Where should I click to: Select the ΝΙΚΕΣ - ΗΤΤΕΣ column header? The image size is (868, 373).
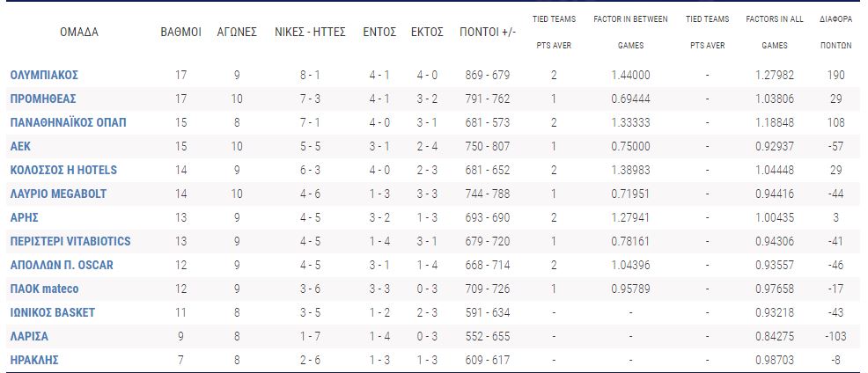pyautogui.click(x=309, y=32)
